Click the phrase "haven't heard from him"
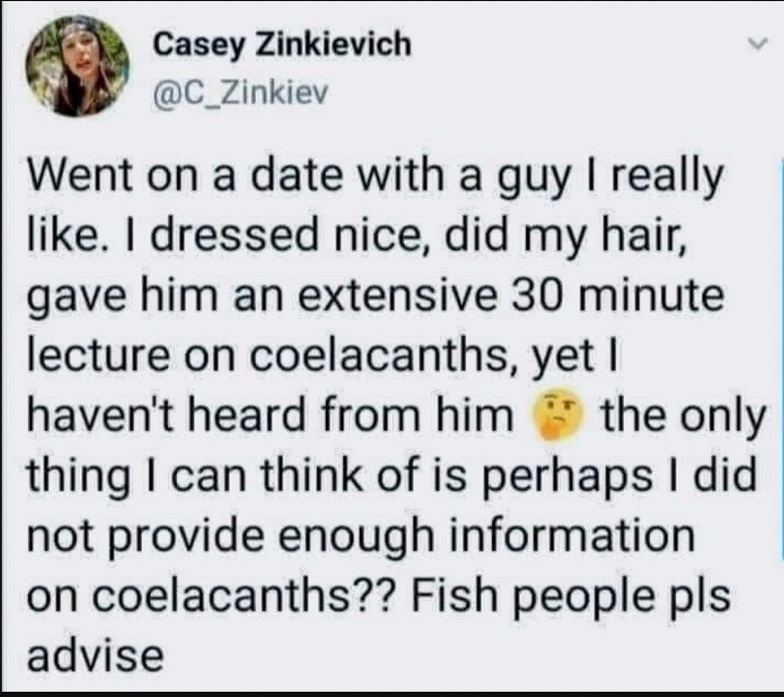 (270, 417)
